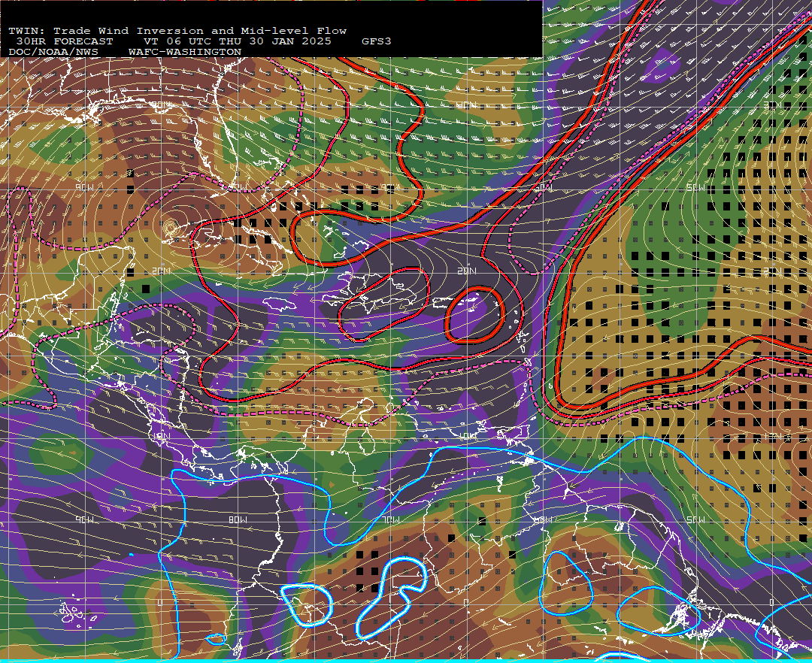The height and width of the screenshot is (663, 812).
Task: Click the 70W label over Colombia
Action: [391, 519]
